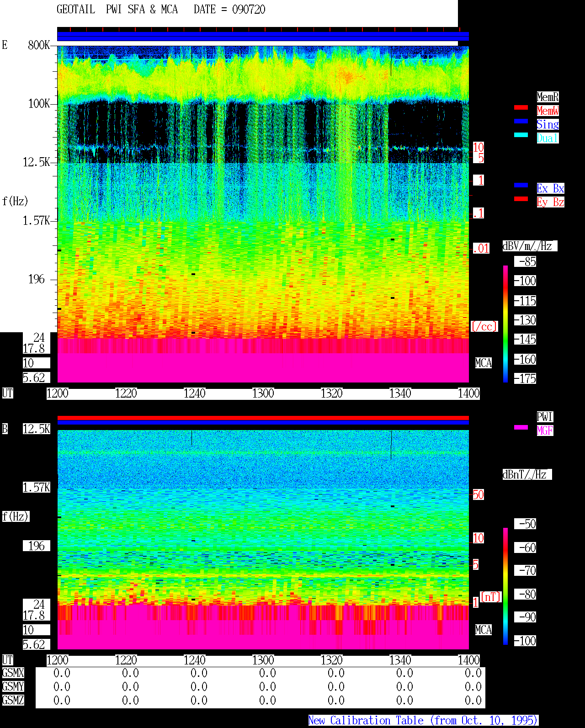Click the red MemW legend swatch

[x=521, y=107]
